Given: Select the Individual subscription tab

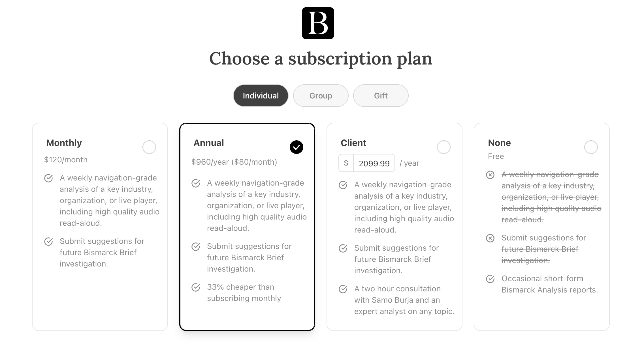Looking at the screenshot, I should tap(260, 95).
